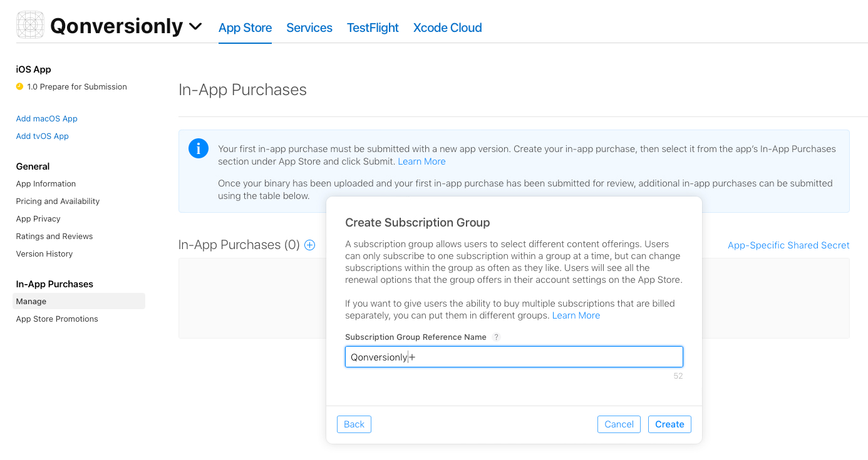Expand the Qonversionly app switcher chevron
The image size is (868, 460).
pos(195,26)
